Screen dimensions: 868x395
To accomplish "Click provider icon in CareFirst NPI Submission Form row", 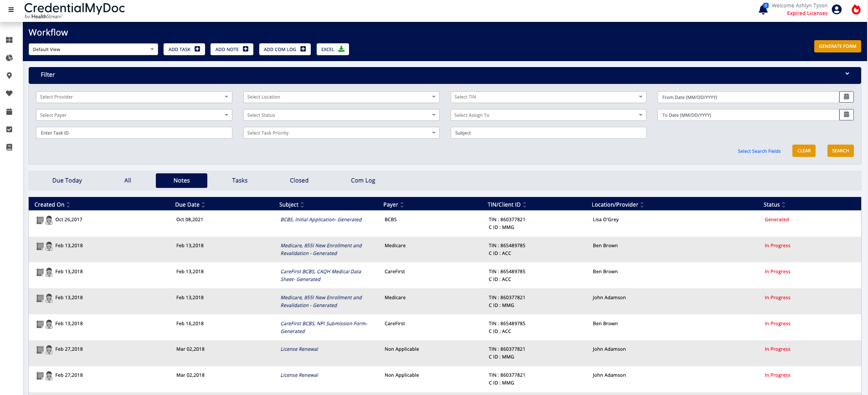I will coord(49,324).
